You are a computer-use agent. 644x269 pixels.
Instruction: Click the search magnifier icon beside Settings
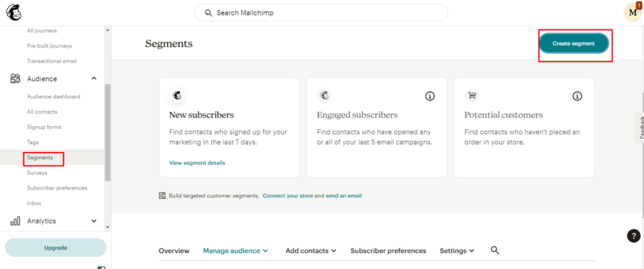494,251
